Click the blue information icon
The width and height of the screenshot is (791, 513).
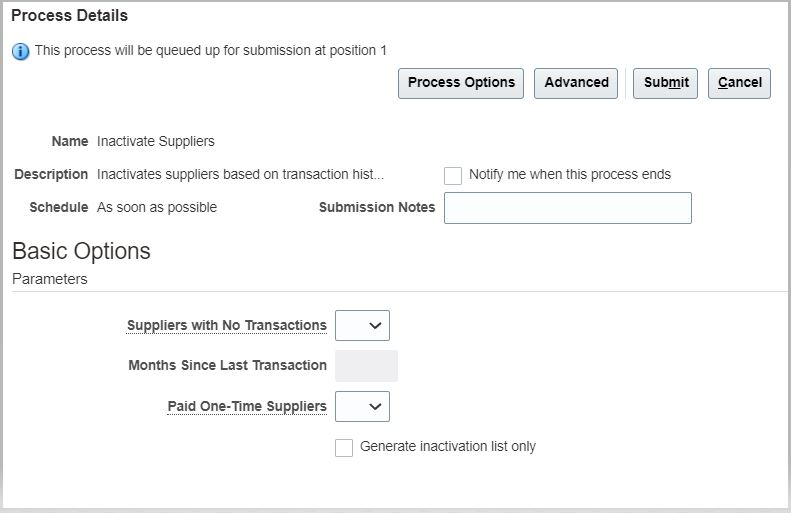(21, 51)
